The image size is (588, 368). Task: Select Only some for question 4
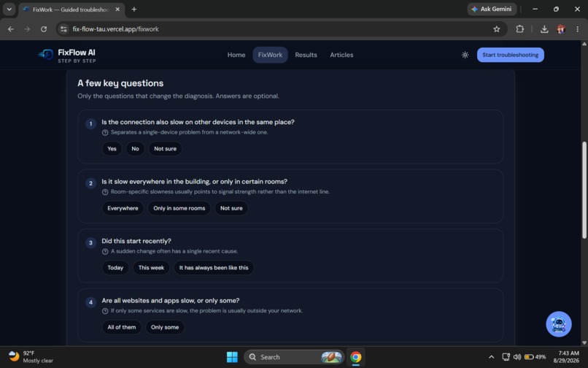tap(165, 327)
